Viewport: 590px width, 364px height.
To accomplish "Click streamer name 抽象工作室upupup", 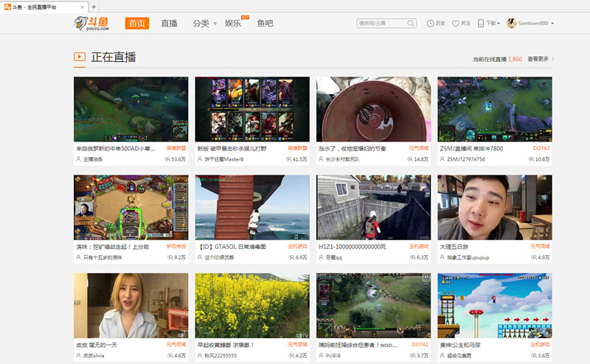I will coord(468,258).
